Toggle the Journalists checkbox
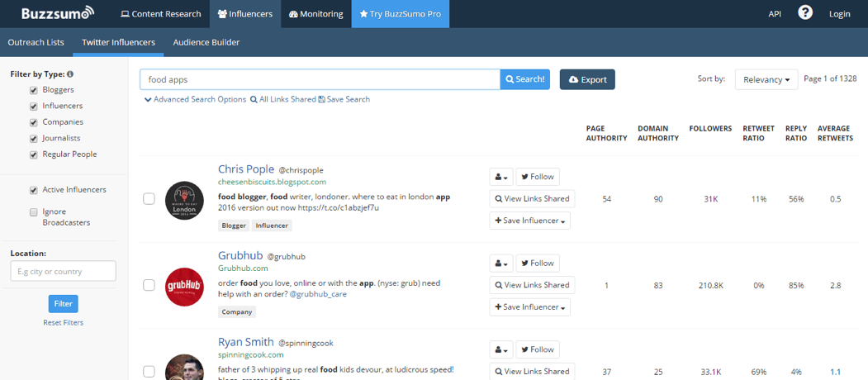Image resolution: width=868 pixels, height=380 pixels. pos(34,138)
